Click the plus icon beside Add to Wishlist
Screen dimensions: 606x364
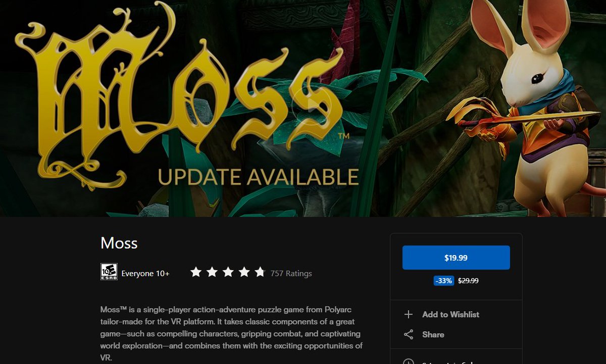(x=409, y=315)
